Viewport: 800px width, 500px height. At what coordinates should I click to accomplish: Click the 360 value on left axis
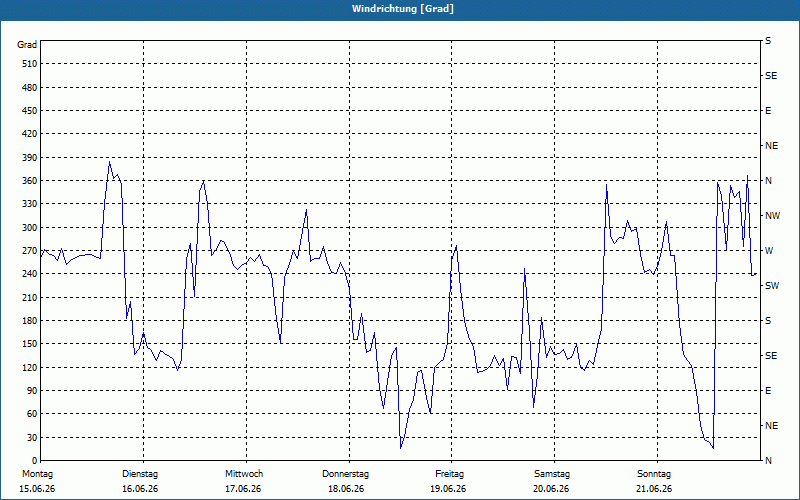click(30, 181)
